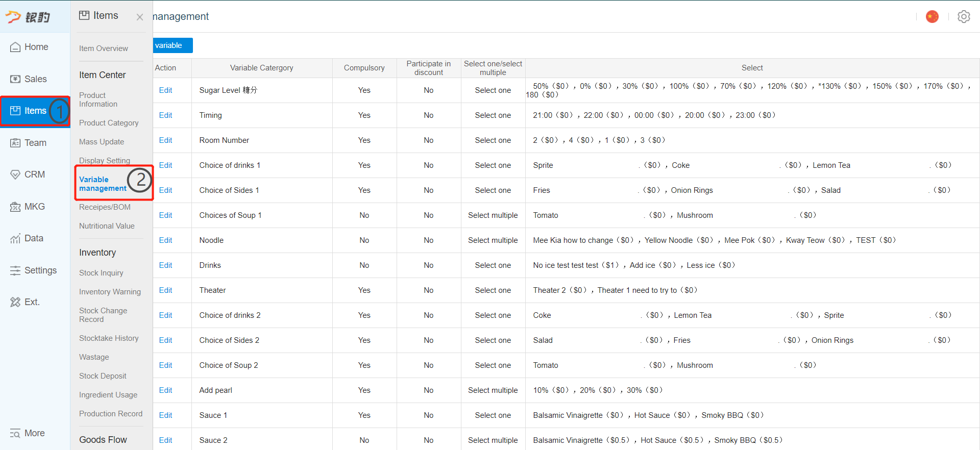Open Production Record menu entry
Viewport: 980px width, 450px height.
[x=111, y=414]
